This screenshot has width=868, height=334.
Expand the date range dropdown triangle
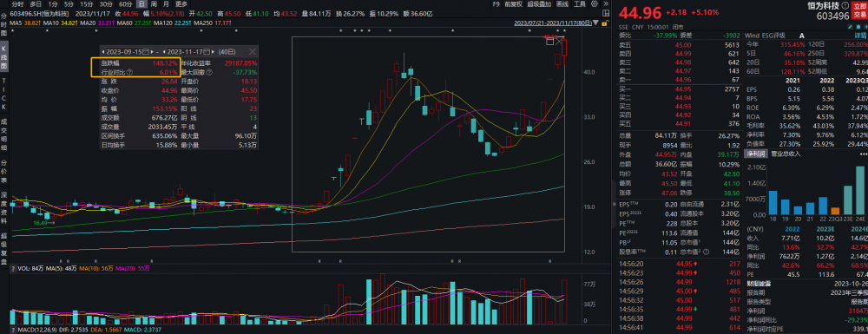(x=595, y=23)
